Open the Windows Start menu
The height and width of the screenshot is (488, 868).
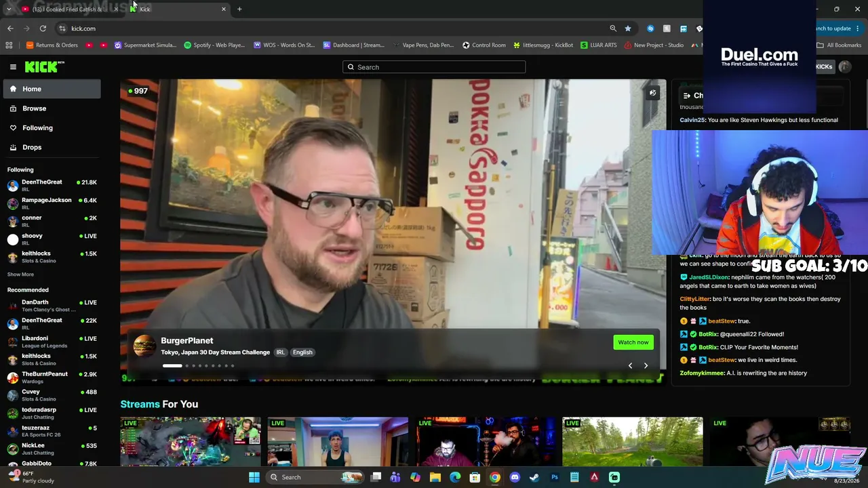click(254, 477)
